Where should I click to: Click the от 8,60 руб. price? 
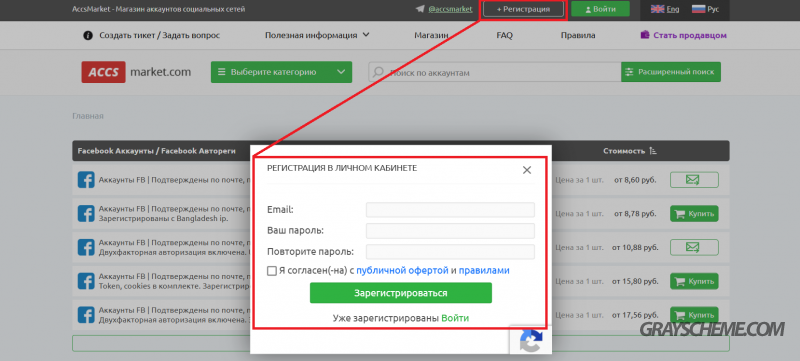635,180
